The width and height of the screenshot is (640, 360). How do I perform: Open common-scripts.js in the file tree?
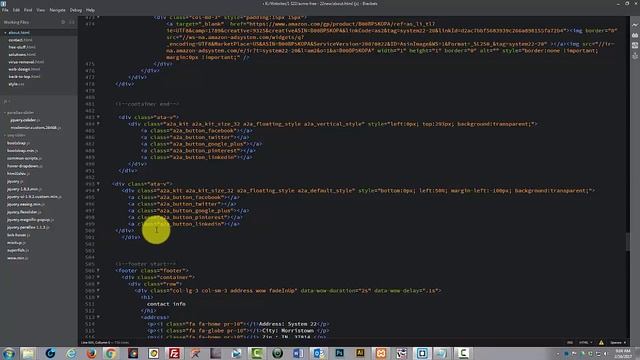tap(24, 158)
